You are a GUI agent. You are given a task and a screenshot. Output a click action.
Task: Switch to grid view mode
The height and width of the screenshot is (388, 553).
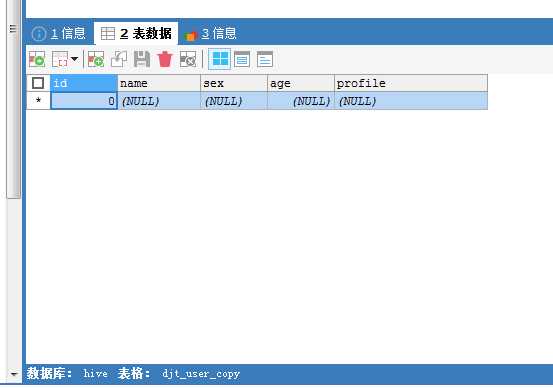(x=220, y=59)
